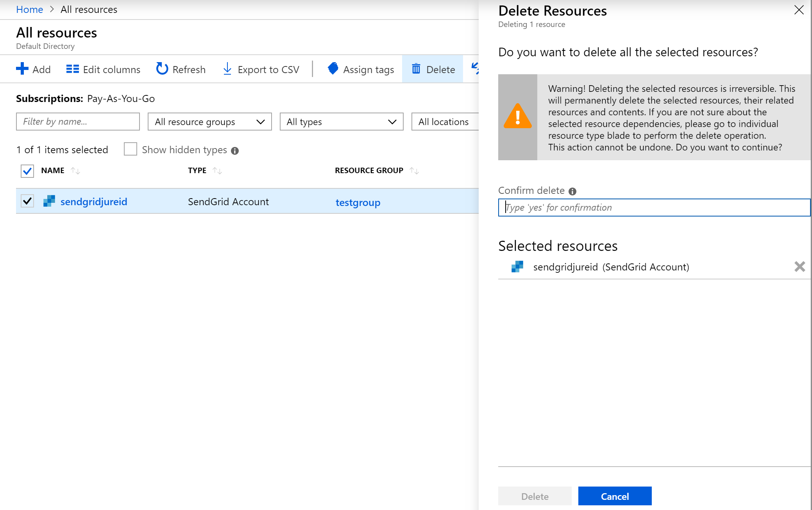This screenshot has width=812, height=510.
Task: Click the SendGrid Account resource icon
Action: point(49,202)
